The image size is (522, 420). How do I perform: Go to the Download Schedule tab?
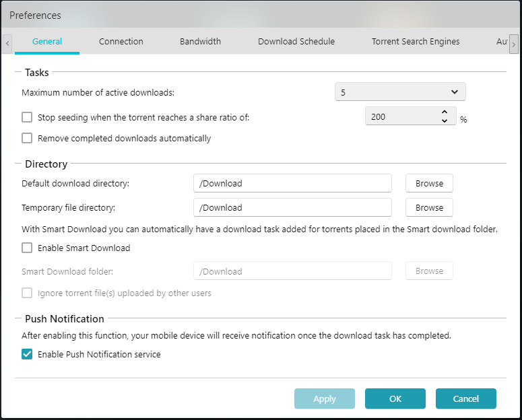(x=296, y=41)
